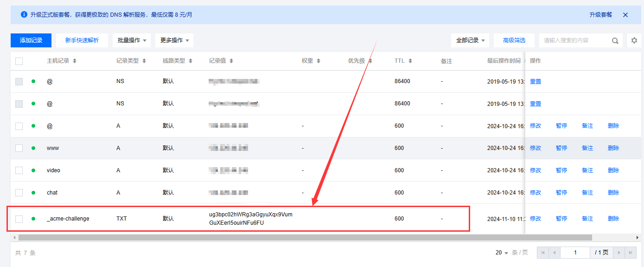
Task: Expand the 更多操作 dropdown
Action: coord(174,40)
